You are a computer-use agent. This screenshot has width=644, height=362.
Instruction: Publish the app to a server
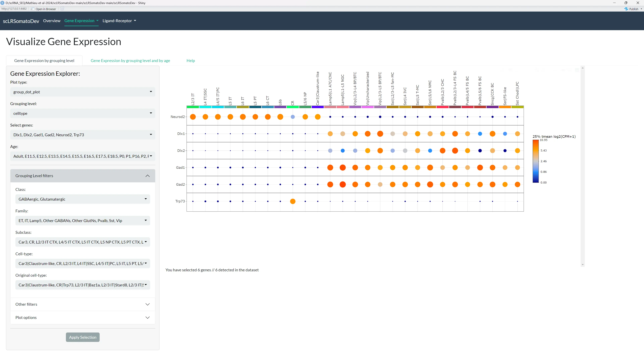point(633,9)
